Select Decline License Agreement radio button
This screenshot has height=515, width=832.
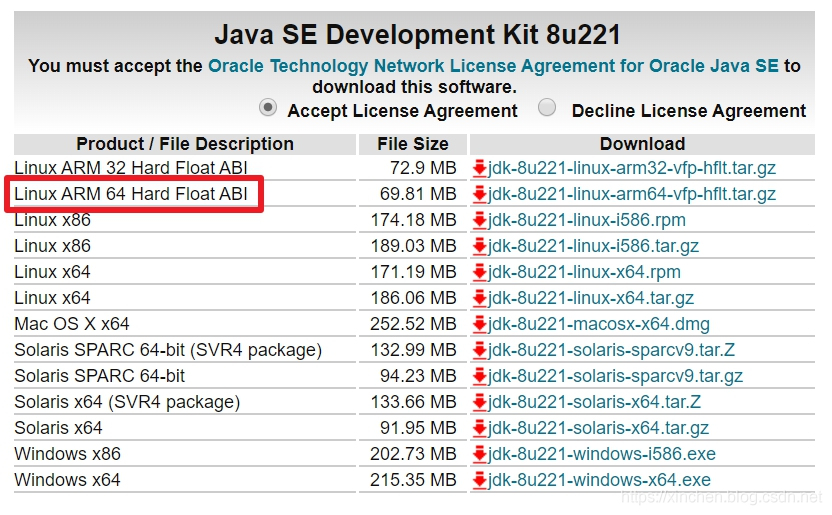coord(547,107)
